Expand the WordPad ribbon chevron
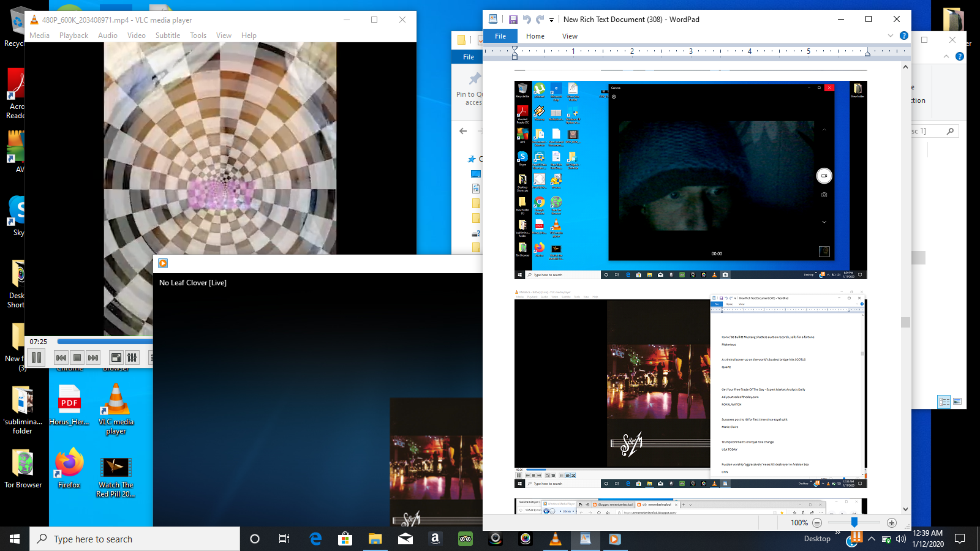 coord(891,36)
